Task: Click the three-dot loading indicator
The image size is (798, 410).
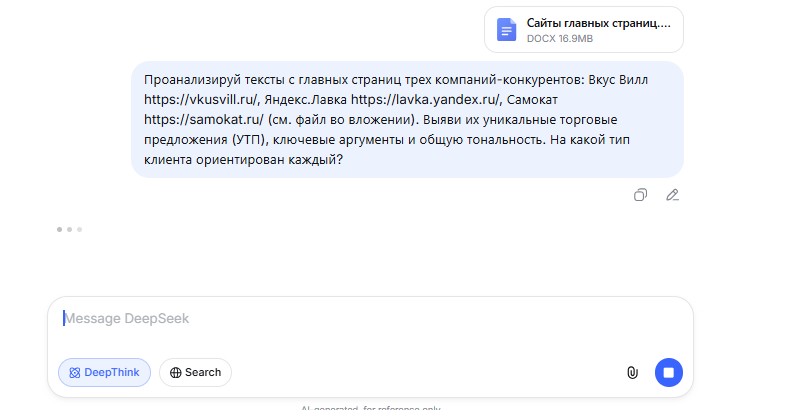Action: pos(69,230)
